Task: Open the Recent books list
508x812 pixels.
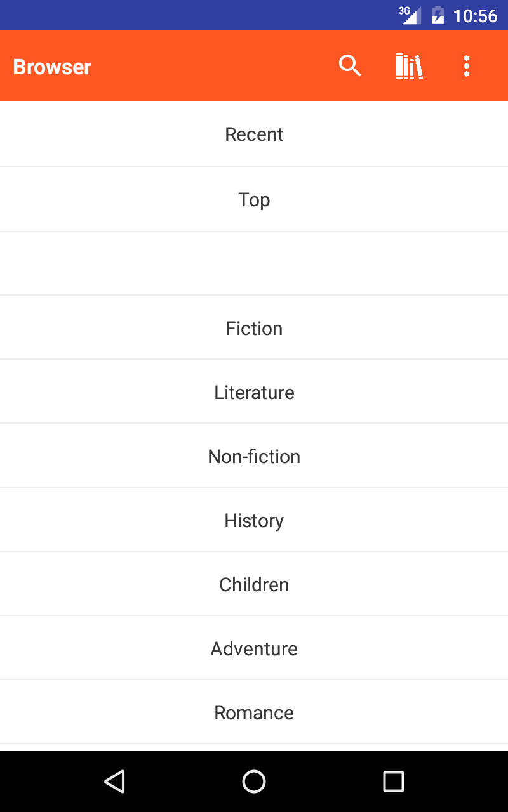Action: point(254,134)
